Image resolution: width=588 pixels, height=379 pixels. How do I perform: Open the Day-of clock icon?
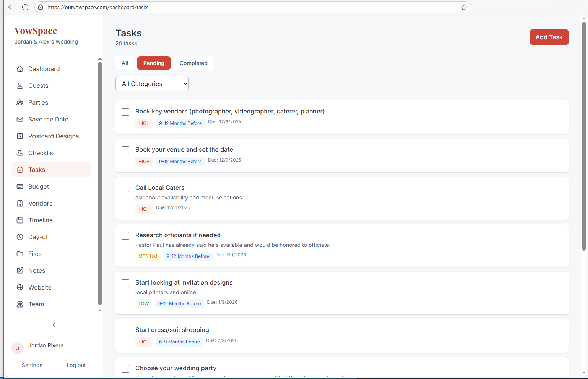point(19,237)
